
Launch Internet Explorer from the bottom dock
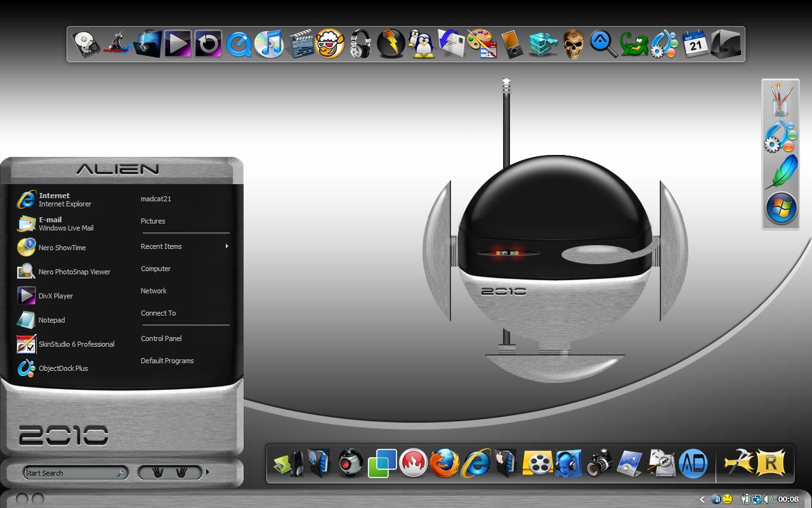(x=476, y=463)
